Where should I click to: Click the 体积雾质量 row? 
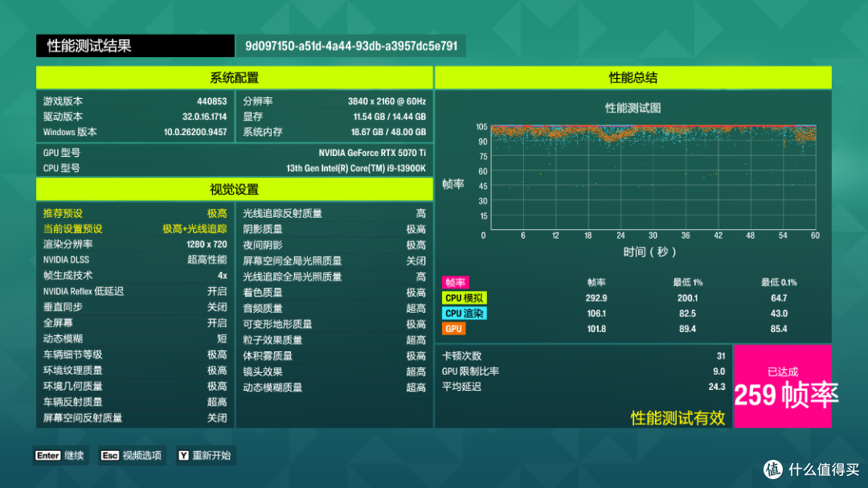[334, 355]
